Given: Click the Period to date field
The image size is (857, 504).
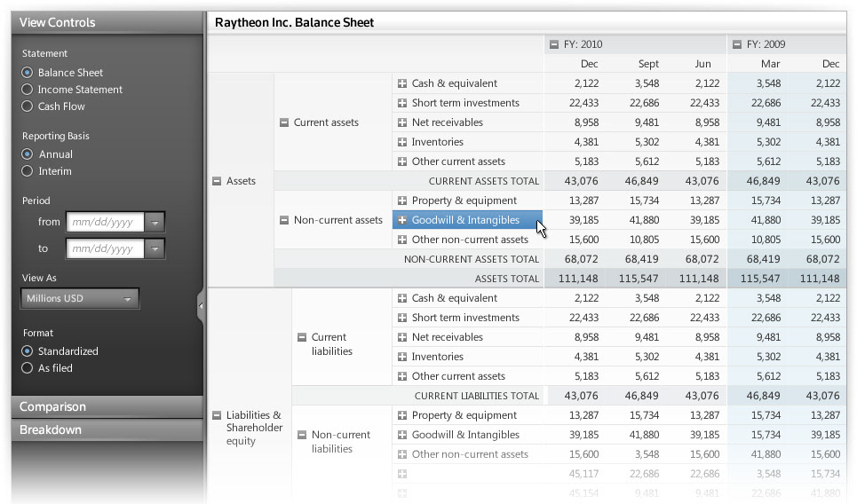Looking at the screenshot, I should (x=105, y=248).
